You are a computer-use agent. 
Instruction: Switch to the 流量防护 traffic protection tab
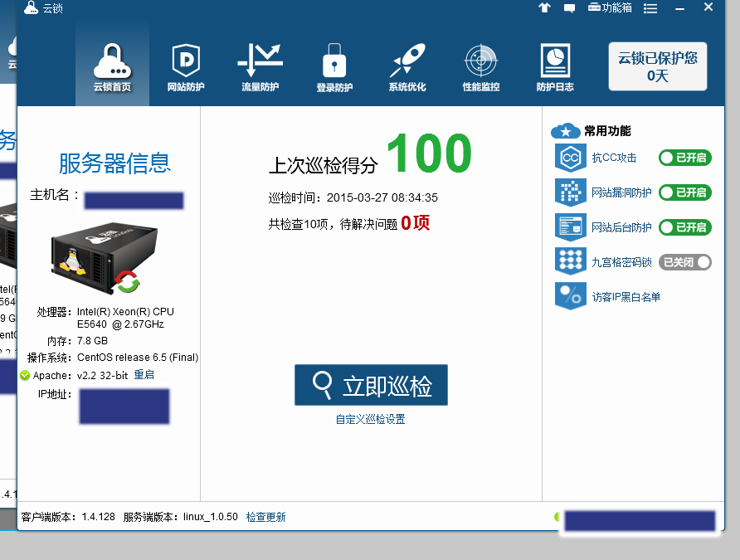[260, 66]
